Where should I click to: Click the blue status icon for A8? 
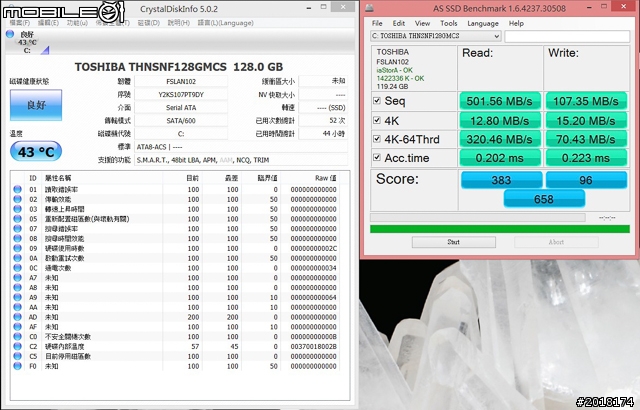[x=17, y=287]
